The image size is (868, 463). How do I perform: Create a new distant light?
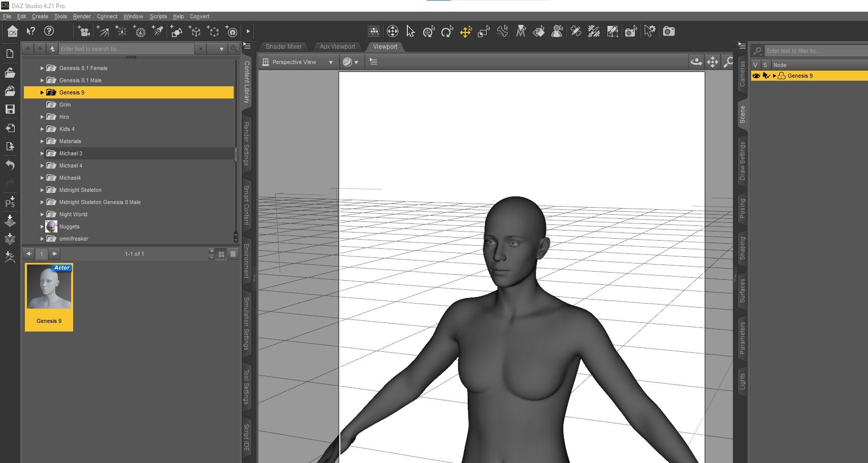(x=103, y=31)
